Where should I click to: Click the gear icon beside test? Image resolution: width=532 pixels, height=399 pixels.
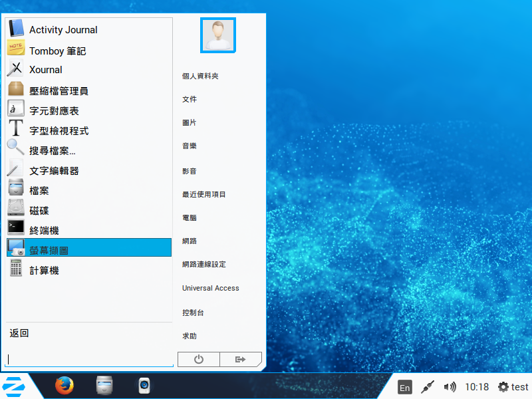pyautogui.click(x=503, y=387)
